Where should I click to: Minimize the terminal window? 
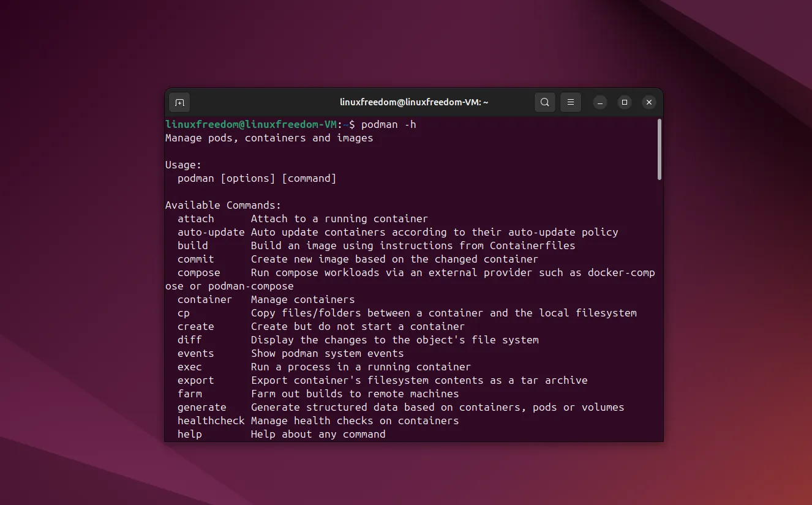click(x=600, y=102)
